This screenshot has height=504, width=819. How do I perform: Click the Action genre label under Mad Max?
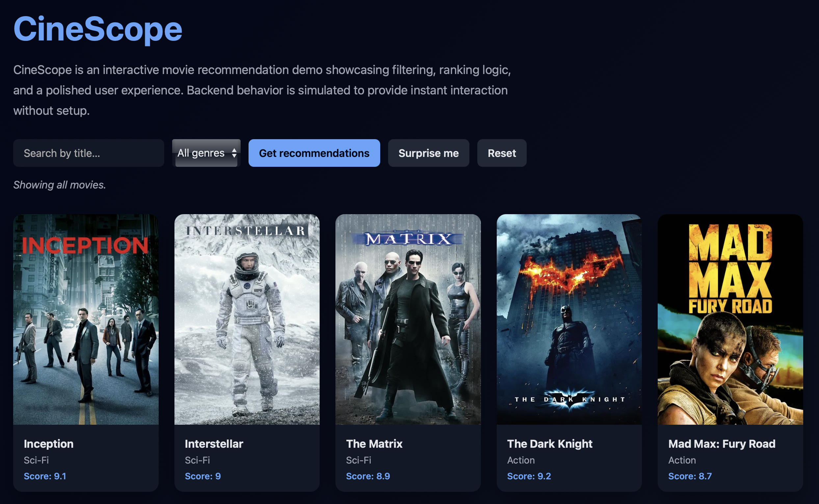[682, 460]
